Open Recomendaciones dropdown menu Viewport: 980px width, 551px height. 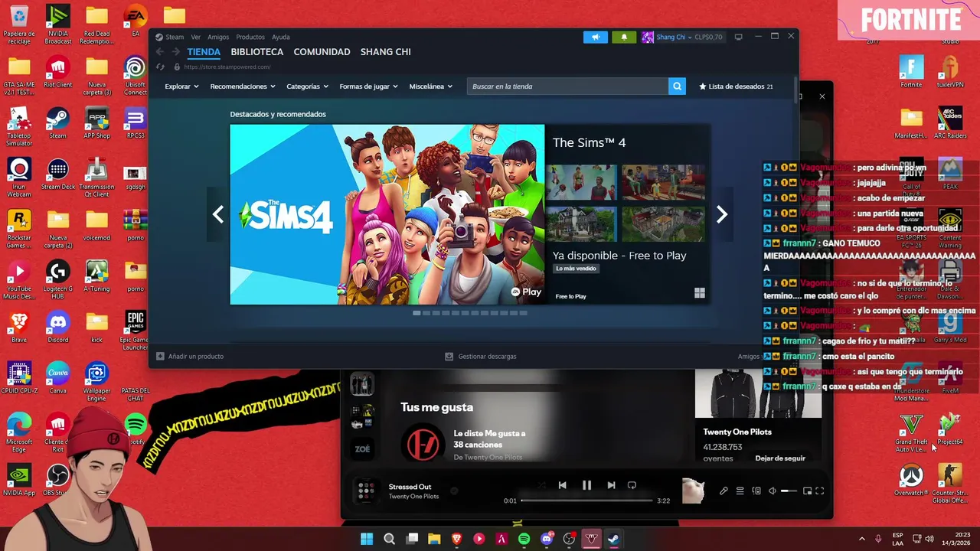pyautogui.click(x=243, y=86)
